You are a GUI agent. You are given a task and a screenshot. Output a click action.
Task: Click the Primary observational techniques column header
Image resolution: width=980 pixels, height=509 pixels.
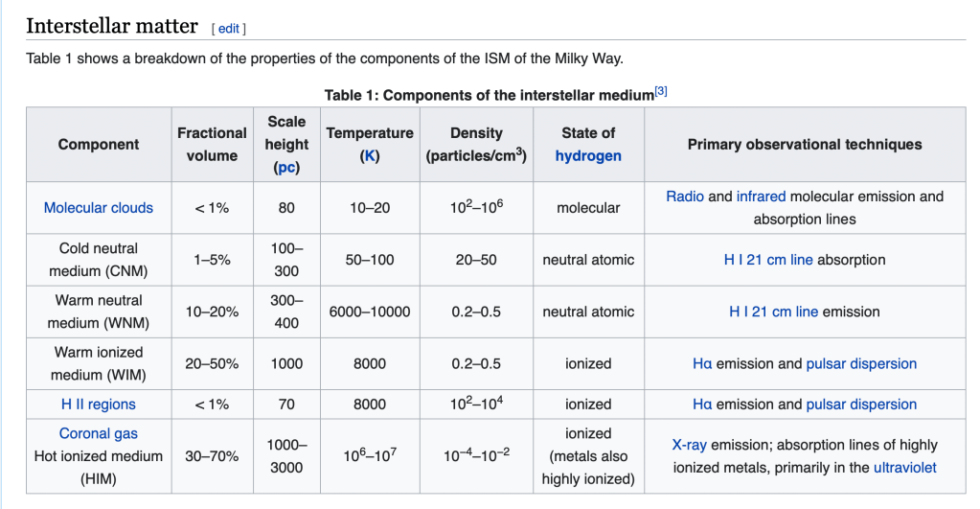(x=805, y=145)
